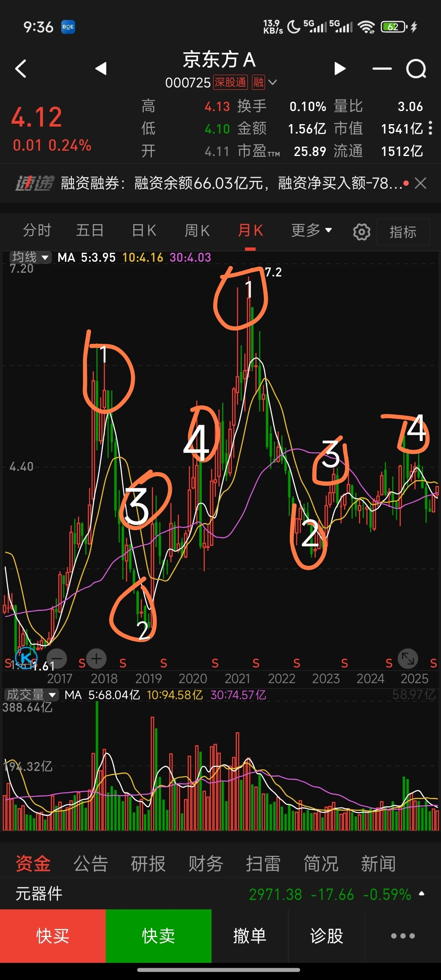Tap 市值 1541亿 value
This screenshot has width=441, height=980.
(402, 129)
